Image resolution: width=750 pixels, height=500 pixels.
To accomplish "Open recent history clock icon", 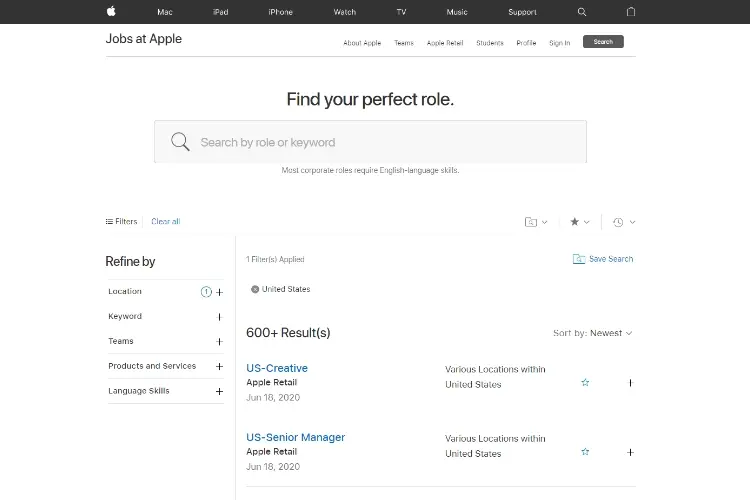I will (618, 222).
